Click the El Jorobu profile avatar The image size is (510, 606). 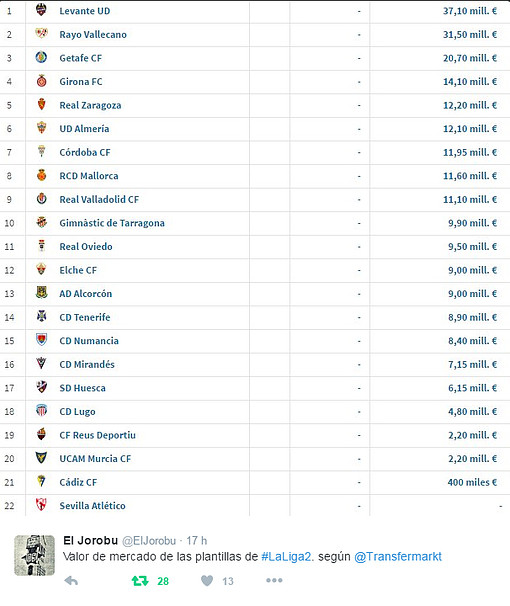[x=34, y=555]
